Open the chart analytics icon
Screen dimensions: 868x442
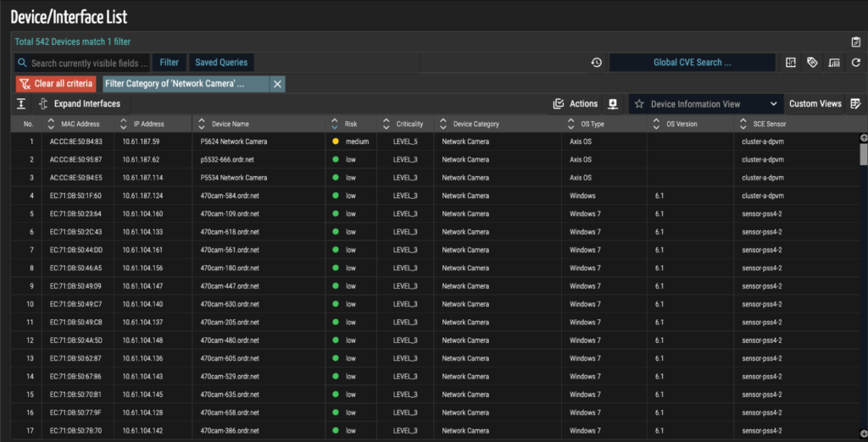click(x=834, y=63)
